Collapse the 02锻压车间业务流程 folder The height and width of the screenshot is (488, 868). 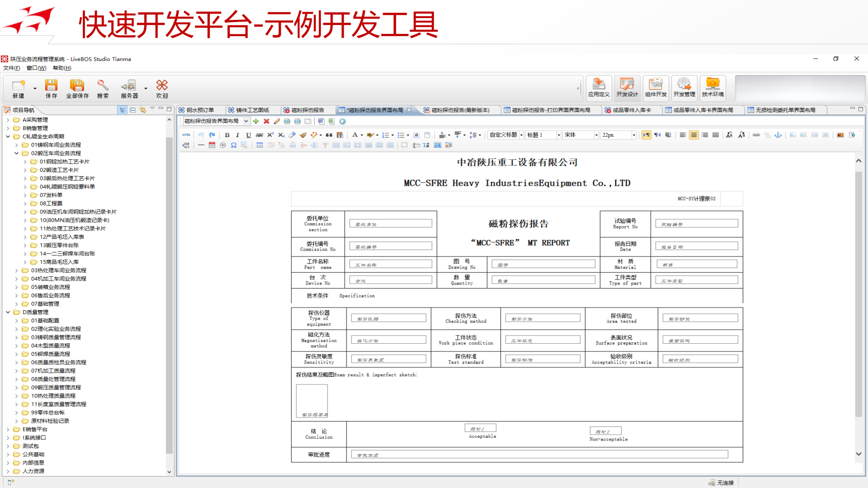[17, 153]
